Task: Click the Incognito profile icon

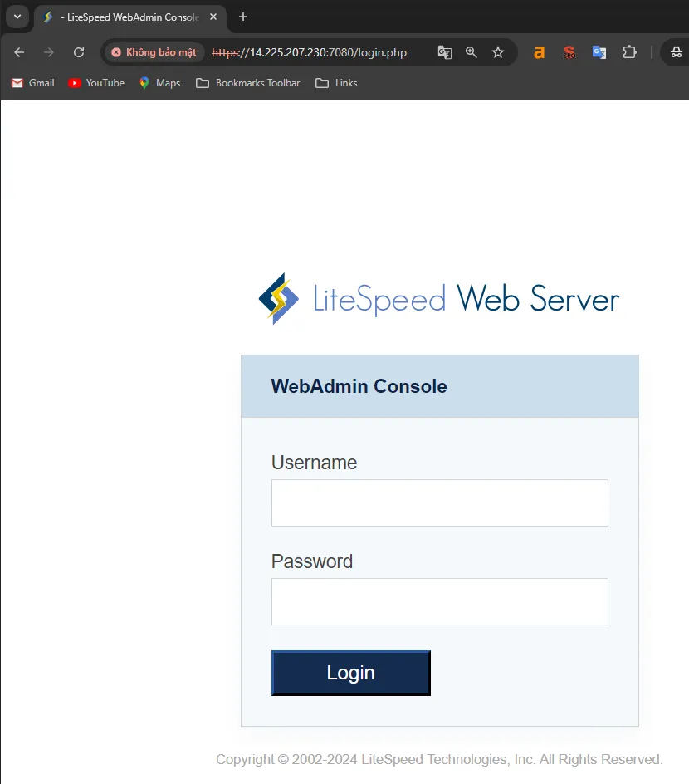Action: (x=676, y=52)
